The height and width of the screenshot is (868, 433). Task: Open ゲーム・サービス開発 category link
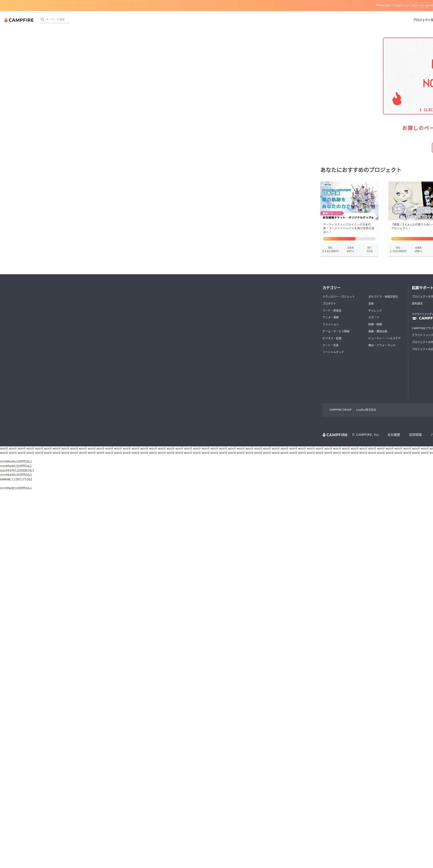tap(336, 331)
